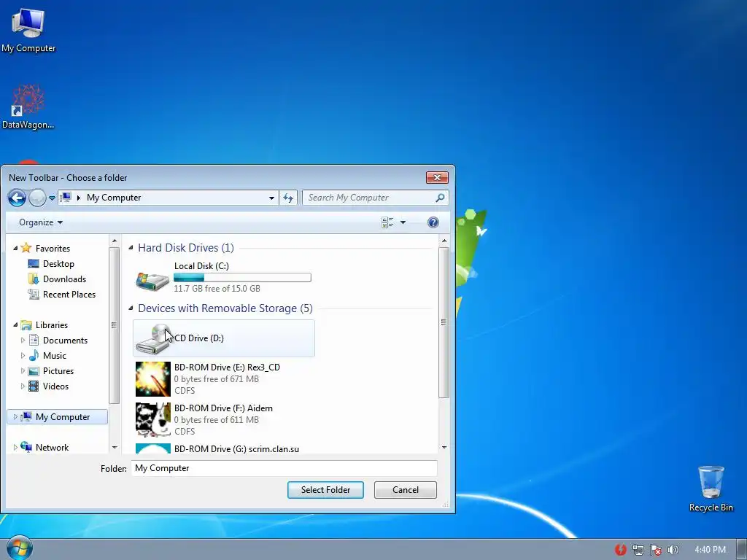The image size is (747, 560).
Task: Open the Organize menu
Action: [x=41, y=222]
